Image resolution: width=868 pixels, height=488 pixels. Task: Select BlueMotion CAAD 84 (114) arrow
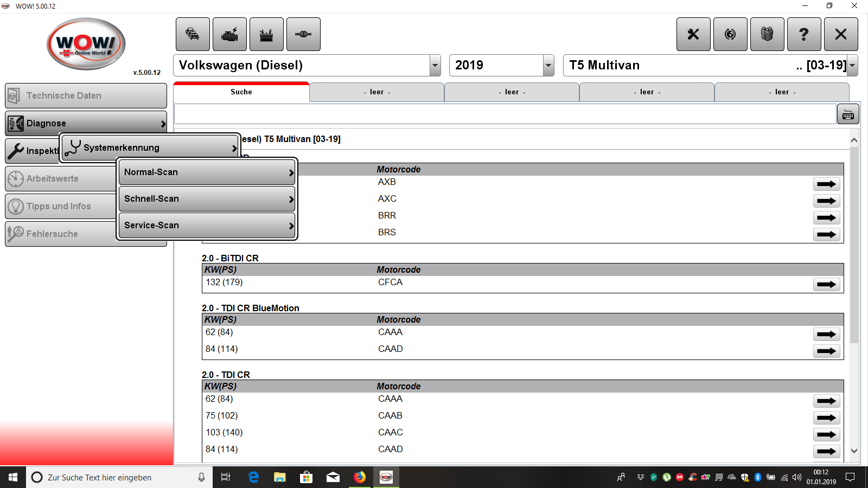826,351
